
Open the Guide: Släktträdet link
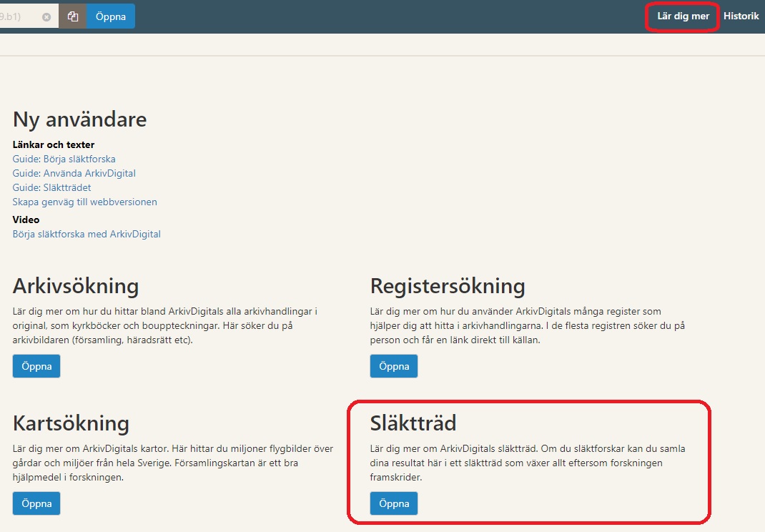click(51, 187)
